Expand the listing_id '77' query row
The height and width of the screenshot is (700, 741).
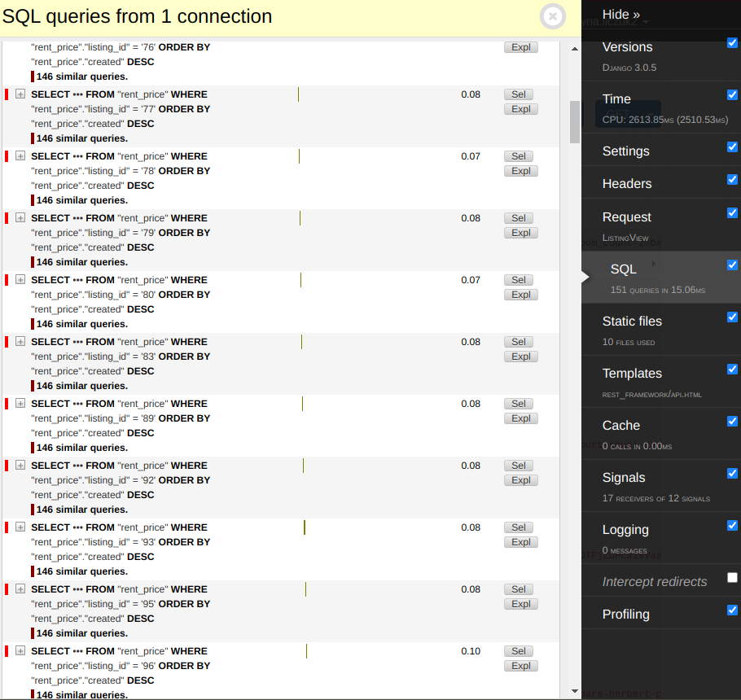point(20,94)
